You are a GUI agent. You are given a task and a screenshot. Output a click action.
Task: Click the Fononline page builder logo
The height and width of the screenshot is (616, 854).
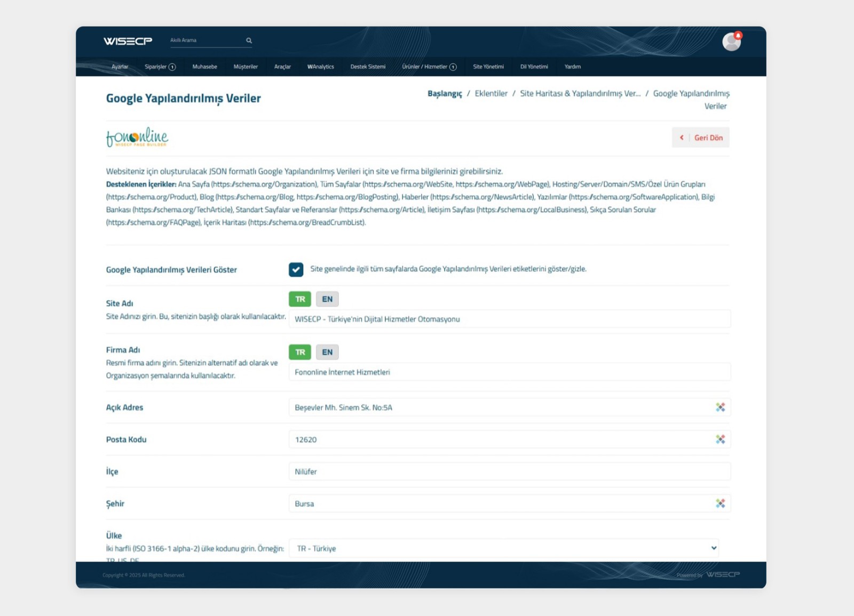click(x=137, y=137)
